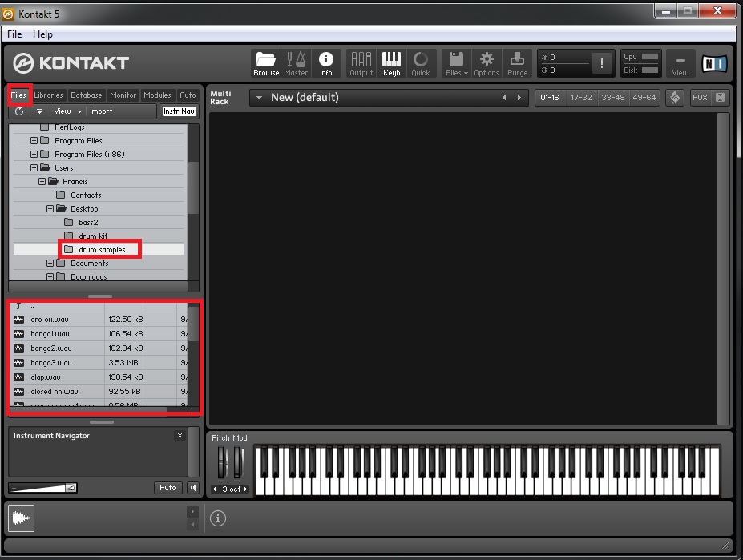Enable AUX channel display

pos(696,97)
